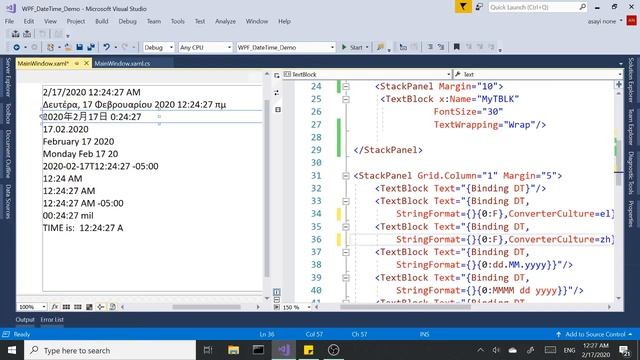Open the WPF_DateTime_Demo startup project dropdown
This screenshot has width=640, height=360.
[286, 47]
